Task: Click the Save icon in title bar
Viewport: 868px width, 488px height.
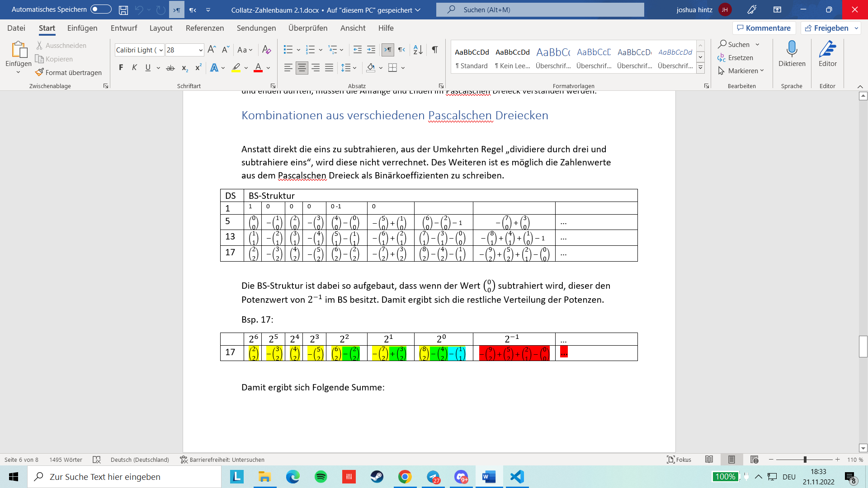Action: pos(123,9)
